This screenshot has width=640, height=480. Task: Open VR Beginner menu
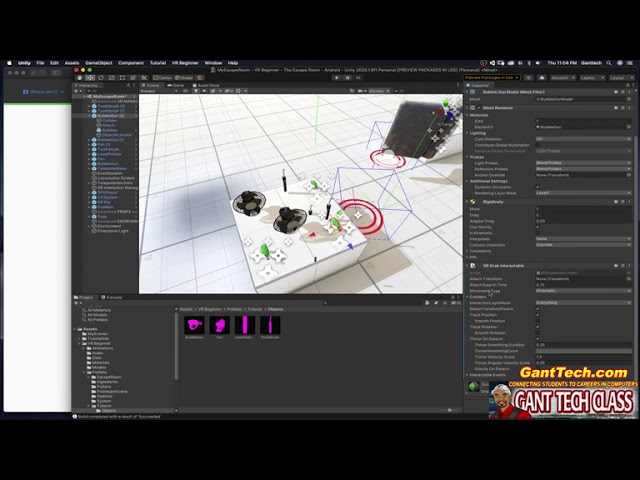click(x=185, y=63)
